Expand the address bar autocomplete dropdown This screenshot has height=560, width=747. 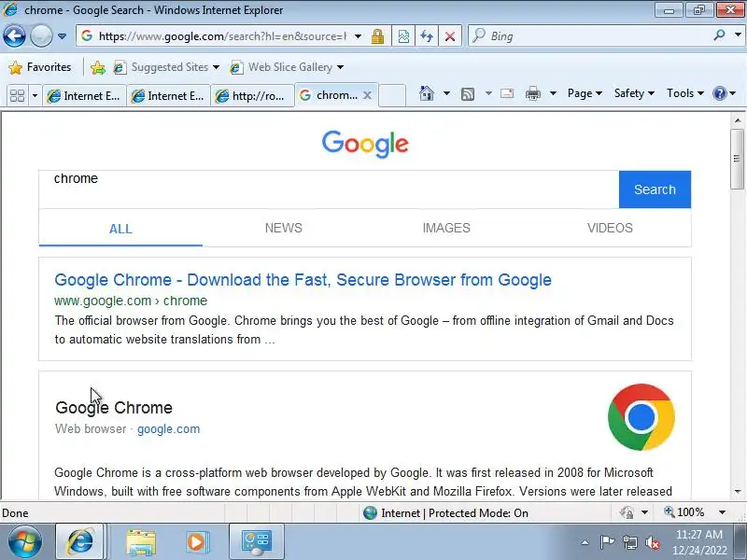tap(358, 36)
